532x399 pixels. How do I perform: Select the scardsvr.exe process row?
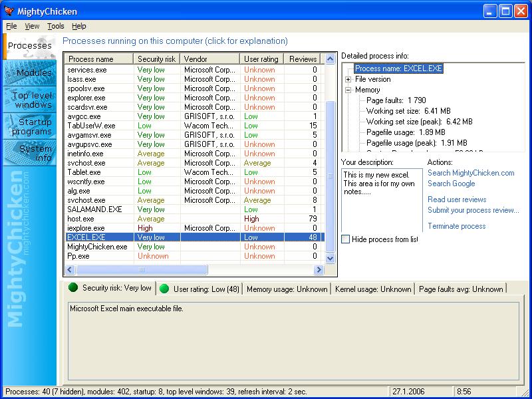[x=195, y=107]
